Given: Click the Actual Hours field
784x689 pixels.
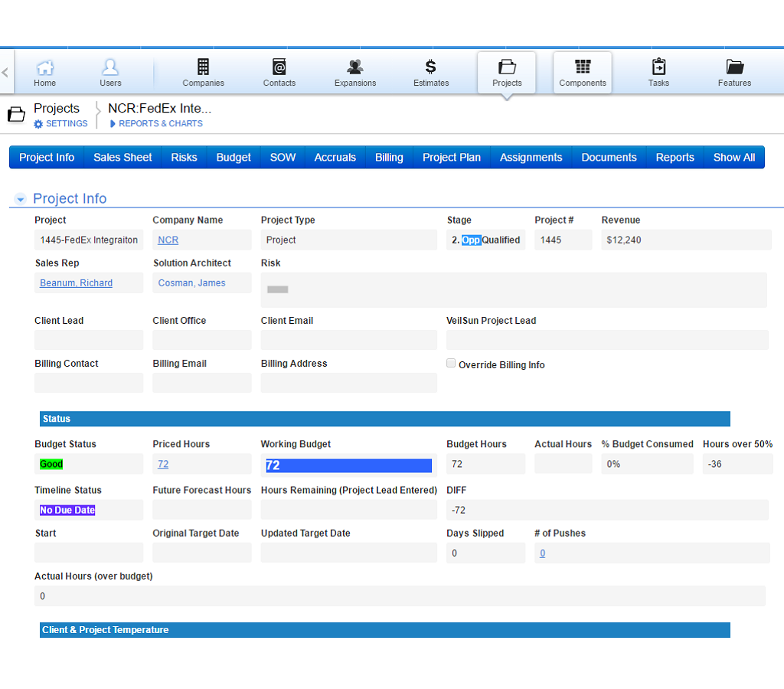Looking at the screenshot, I should (563, 464).
